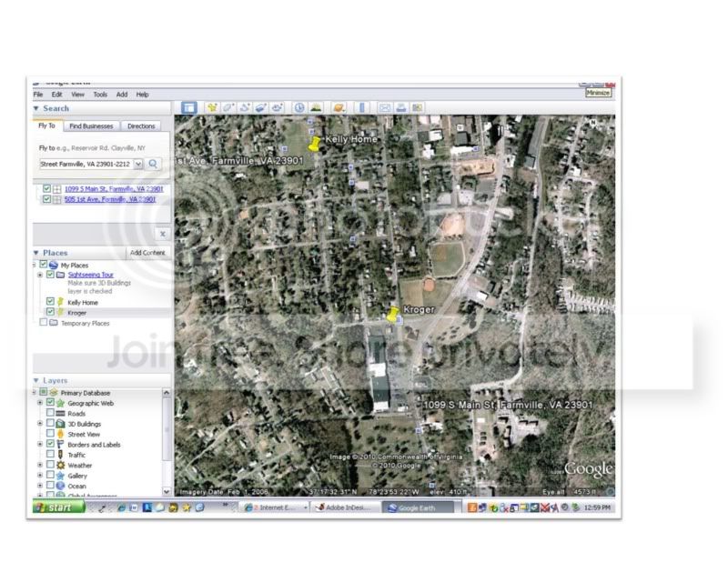Click the Add Content button
The width and height of the screenshot is (728, 562).
(x=147, y=253)
